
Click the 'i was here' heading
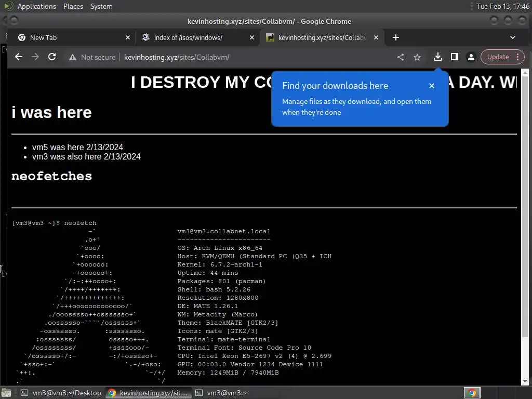pyautogui.click(x=51, y=112)
